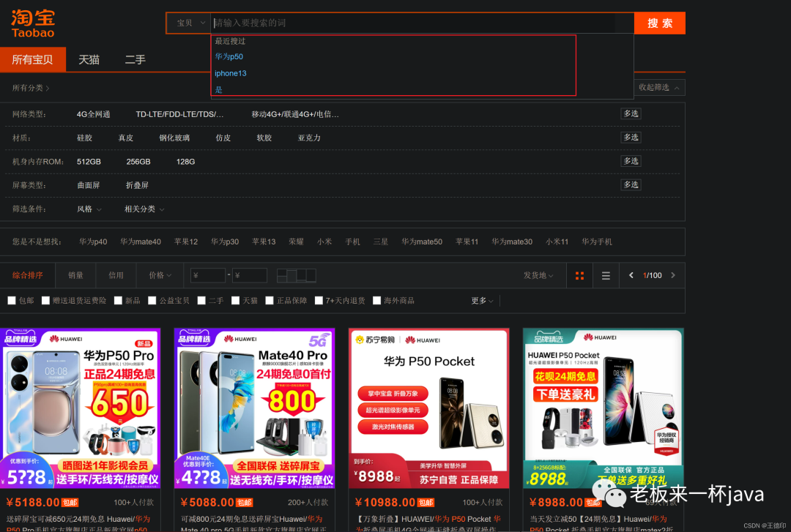The height and width of the screenshot is (532, 791).
Task: Filter by 折叠屏 screen type
Action: [x=137, y=186]
